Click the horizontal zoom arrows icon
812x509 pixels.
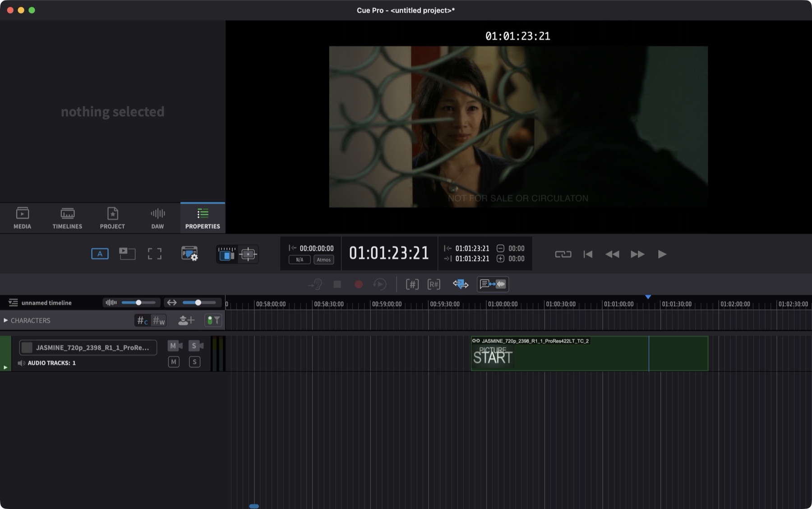[172, 303]
